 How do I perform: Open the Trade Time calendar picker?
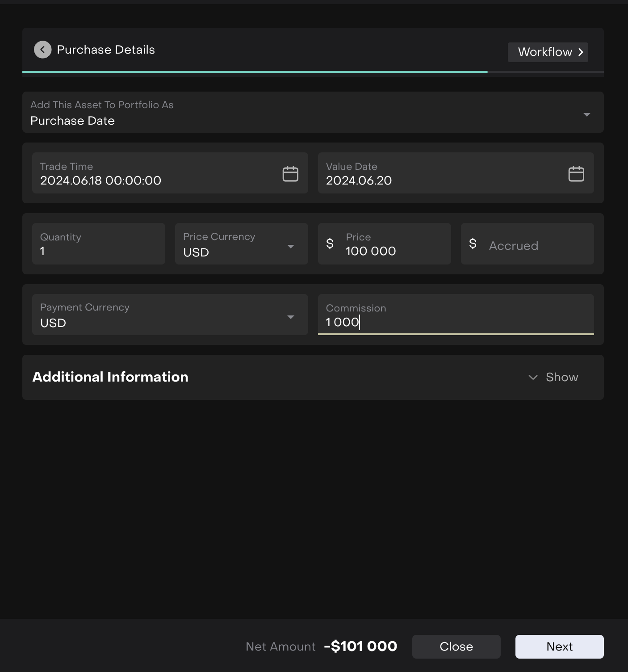tap(290, 173)
